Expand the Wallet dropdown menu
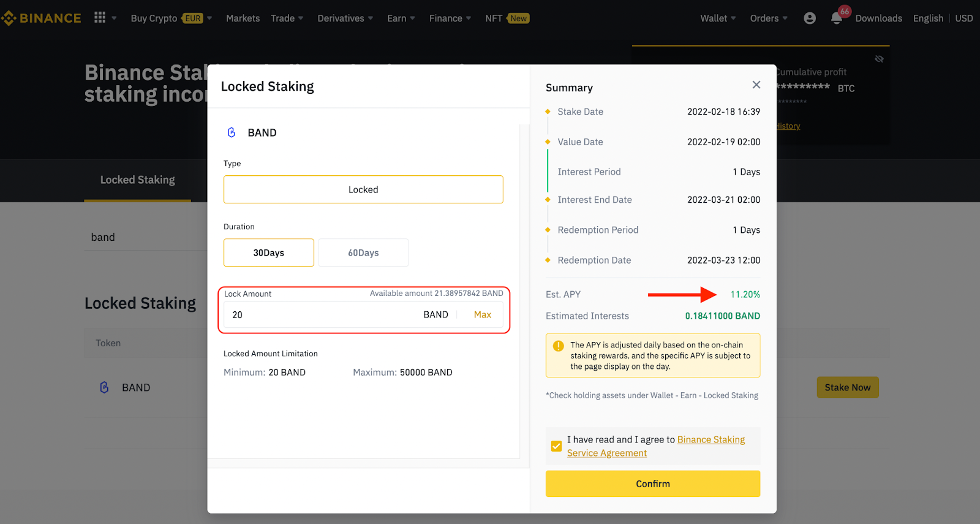 coord(718,18)
